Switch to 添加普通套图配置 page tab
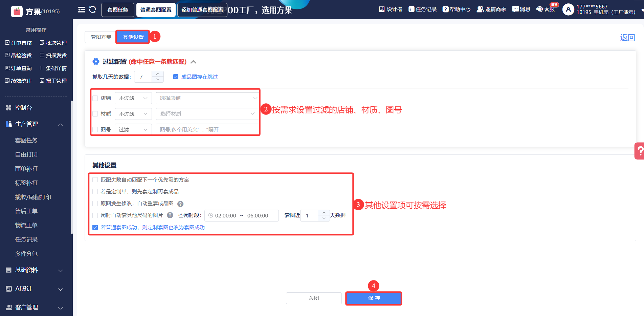The image size is (644, 316). pyautogui.click(x=202, y=10)
